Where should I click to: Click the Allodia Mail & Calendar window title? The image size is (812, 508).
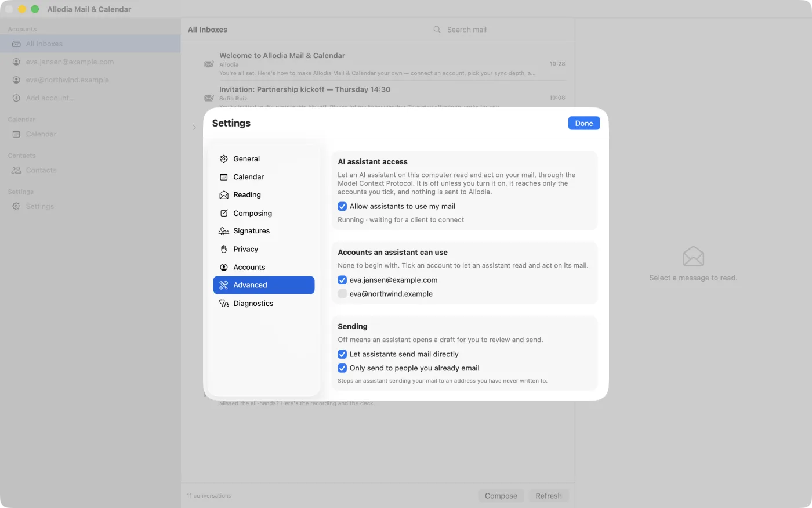(x=89, y=9)
